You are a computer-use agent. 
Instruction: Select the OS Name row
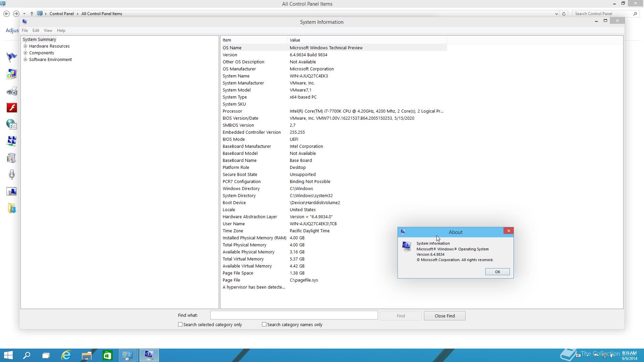click(334, 48)
